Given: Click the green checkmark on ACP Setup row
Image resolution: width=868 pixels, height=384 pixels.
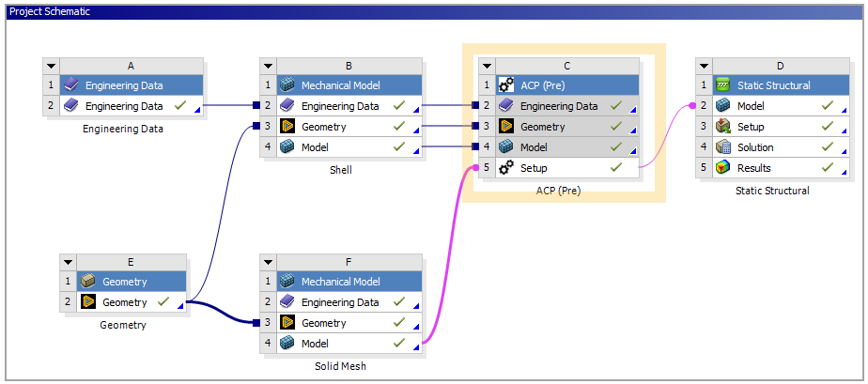Looking at the screenshot, I should coord(615,168).
